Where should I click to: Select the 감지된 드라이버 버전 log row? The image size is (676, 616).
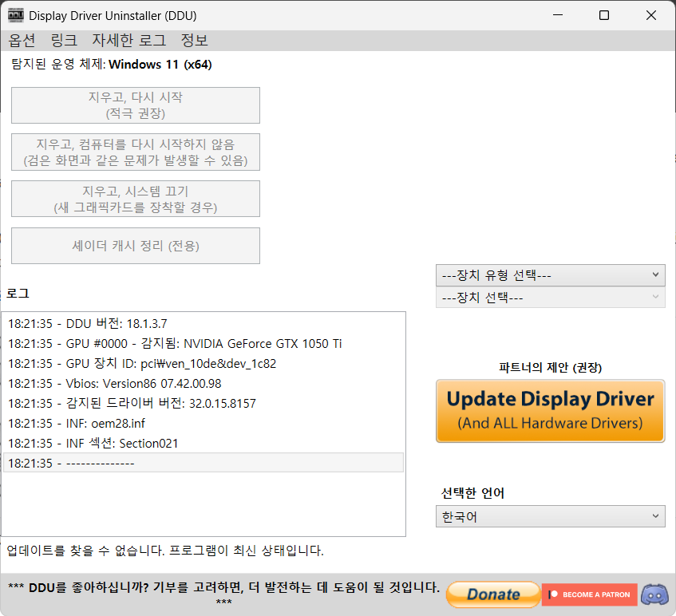click(x=204, y=404)
